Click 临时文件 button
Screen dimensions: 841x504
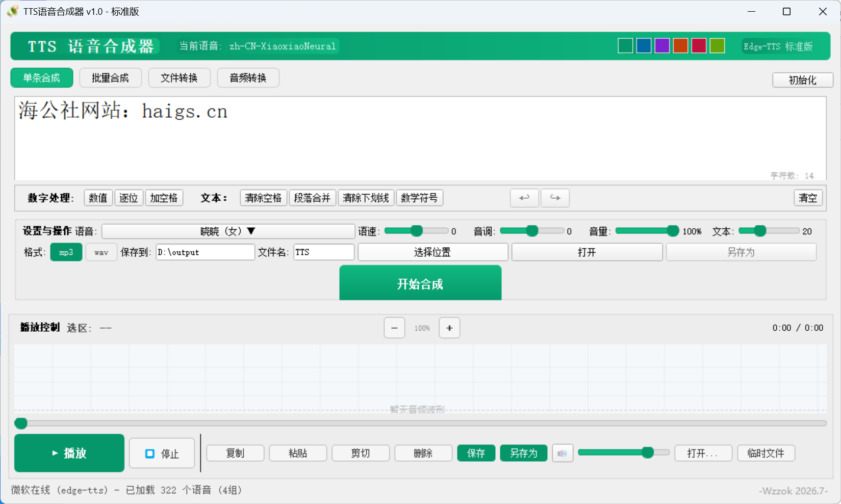[x=766, y=453]
